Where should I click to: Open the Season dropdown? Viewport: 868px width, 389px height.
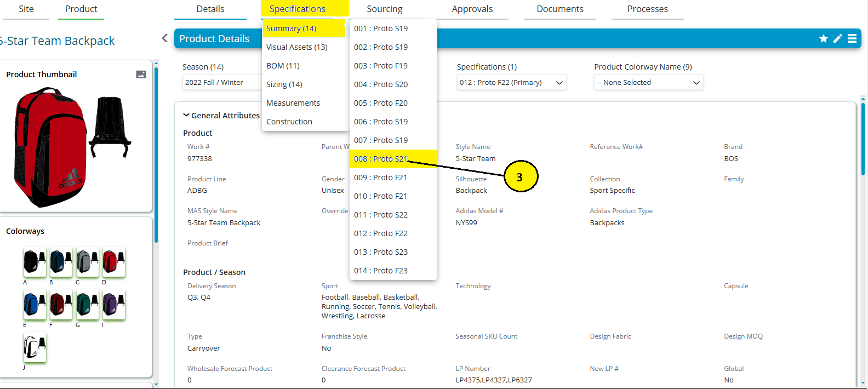(222, 83)
